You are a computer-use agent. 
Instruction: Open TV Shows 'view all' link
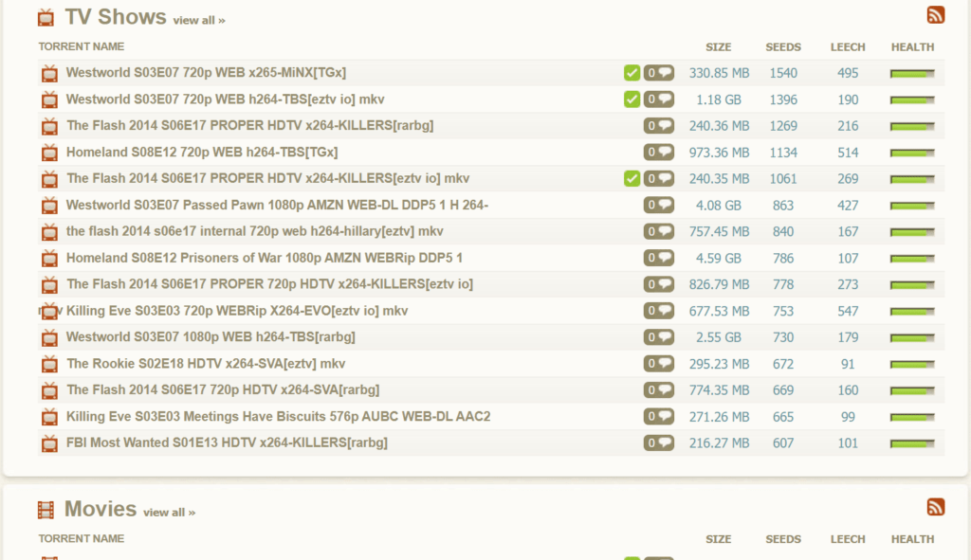coord(199,21)
